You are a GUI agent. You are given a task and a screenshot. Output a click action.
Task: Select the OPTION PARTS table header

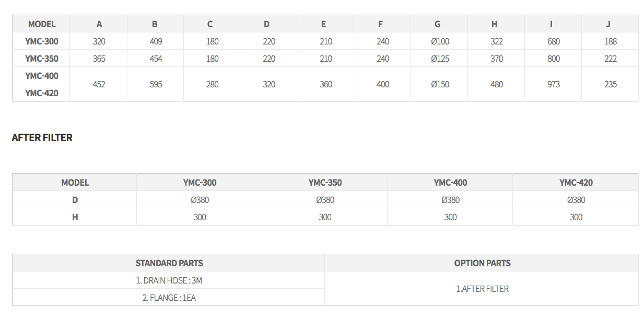click(482, 263)
